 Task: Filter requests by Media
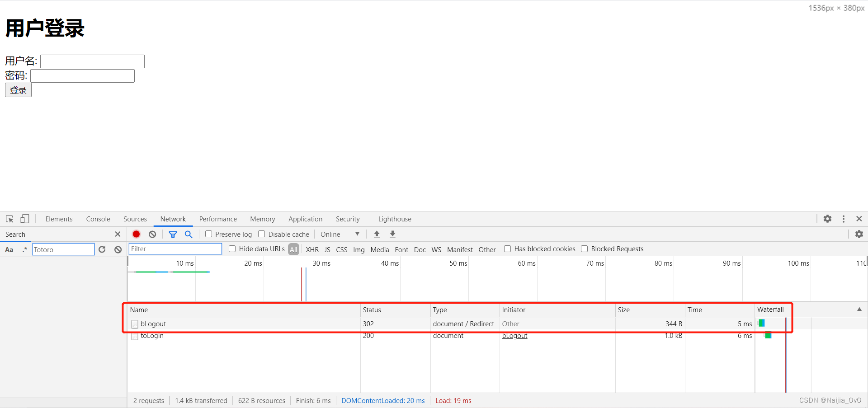tap(380, 249)
